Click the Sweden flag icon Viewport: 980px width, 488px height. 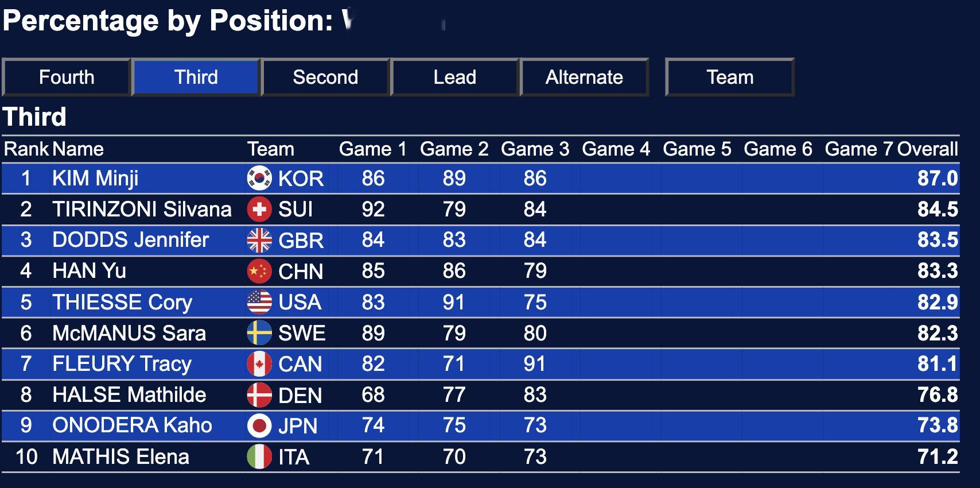259,333
